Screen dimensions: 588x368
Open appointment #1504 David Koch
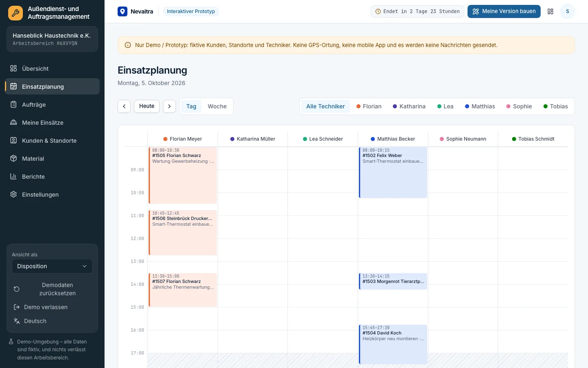(393, 344)
